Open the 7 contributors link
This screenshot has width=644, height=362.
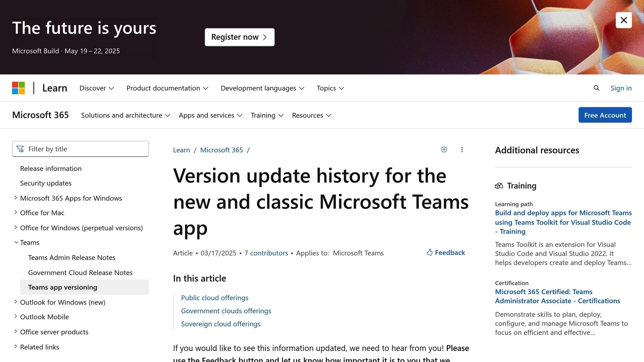tap(266, 253)
